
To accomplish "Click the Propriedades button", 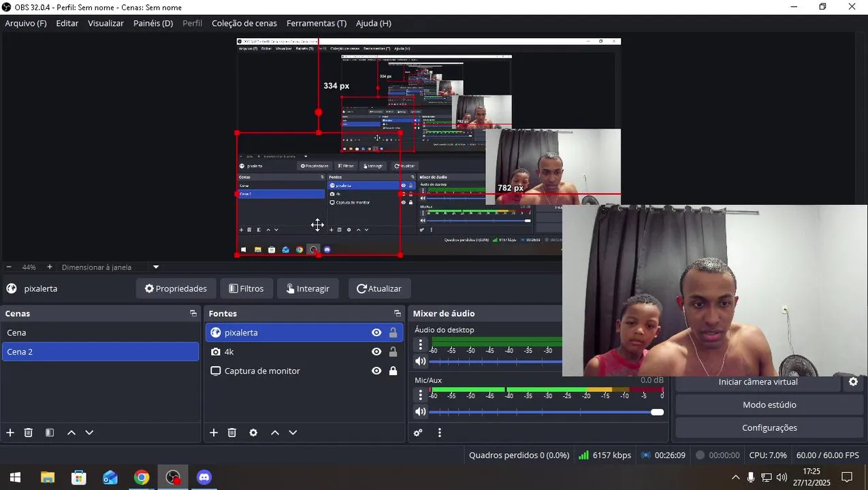I will [176, 289].
